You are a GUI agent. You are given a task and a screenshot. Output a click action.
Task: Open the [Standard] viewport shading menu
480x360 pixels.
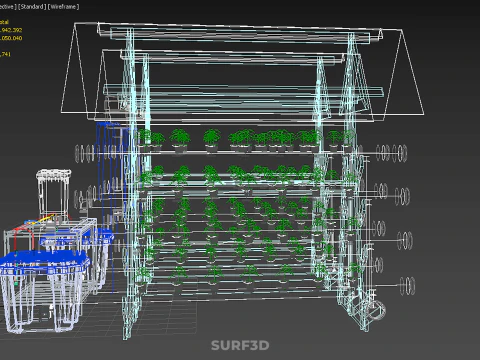(x=32, y=7)
